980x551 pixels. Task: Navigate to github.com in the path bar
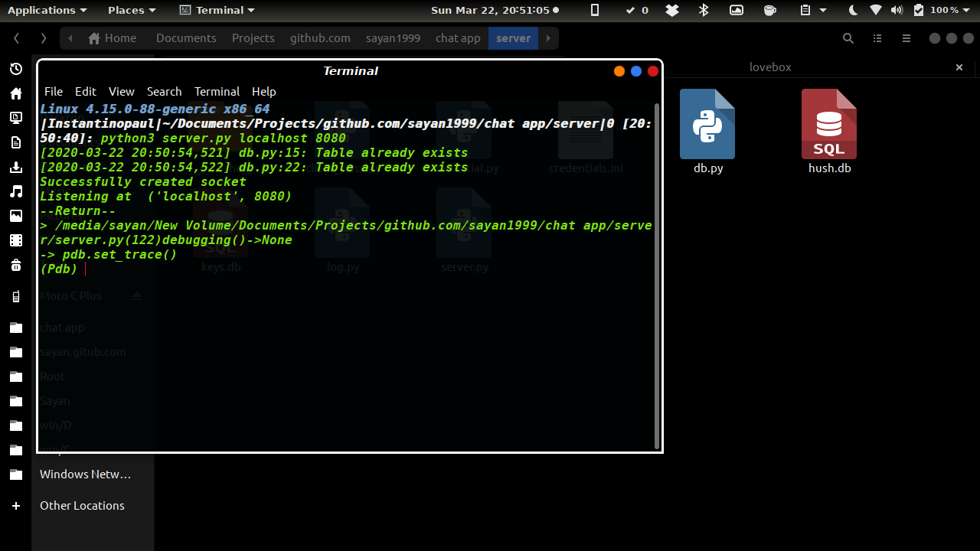320,38
